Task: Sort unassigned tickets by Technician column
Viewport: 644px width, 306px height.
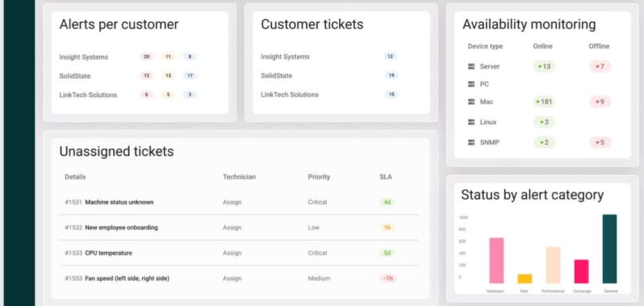Action: (x=239, y=177)
